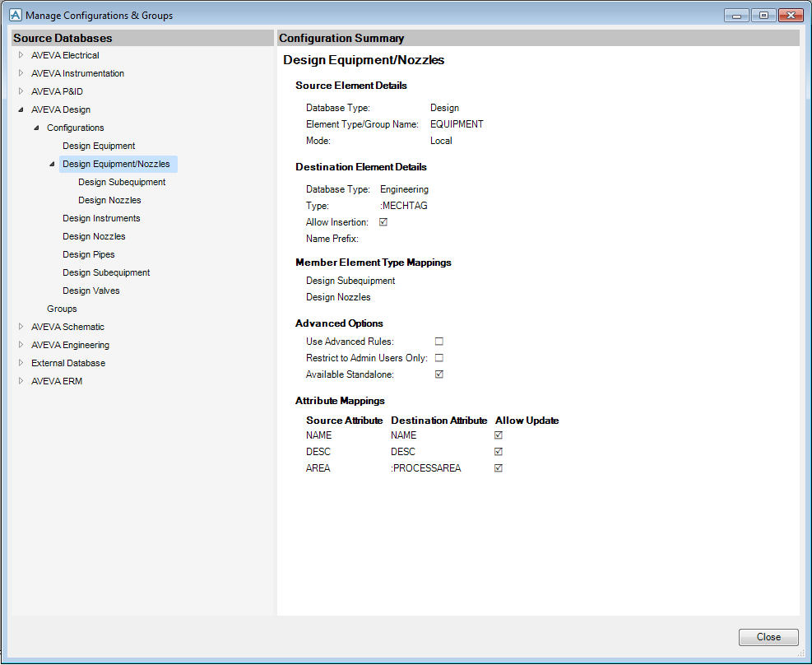
Task: Expand the AVEVA Engineering node
Action: 21,344
